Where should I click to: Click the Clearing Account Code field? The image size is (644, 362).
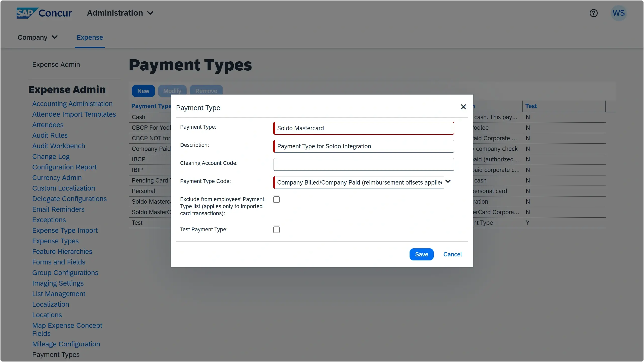(x=364, y=164)
